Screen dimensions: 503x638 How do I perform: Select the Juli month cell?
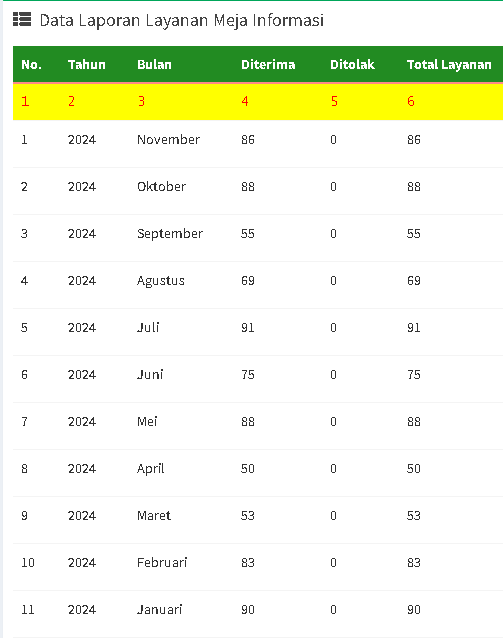click(x=148, y=328)
